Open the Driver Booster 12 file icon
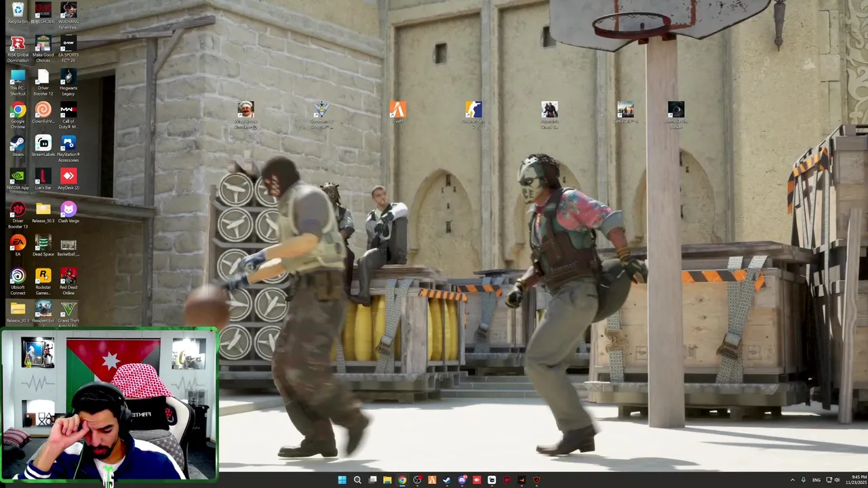868x488 pixels. click(43, 83)
